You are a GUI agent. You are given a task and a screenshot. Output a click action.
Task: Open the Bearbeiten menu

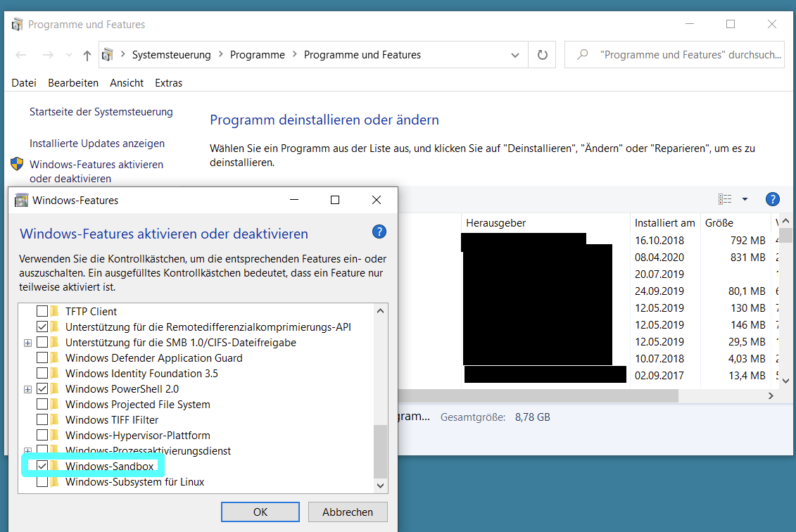pyautogui.click(x=73, y=83)
